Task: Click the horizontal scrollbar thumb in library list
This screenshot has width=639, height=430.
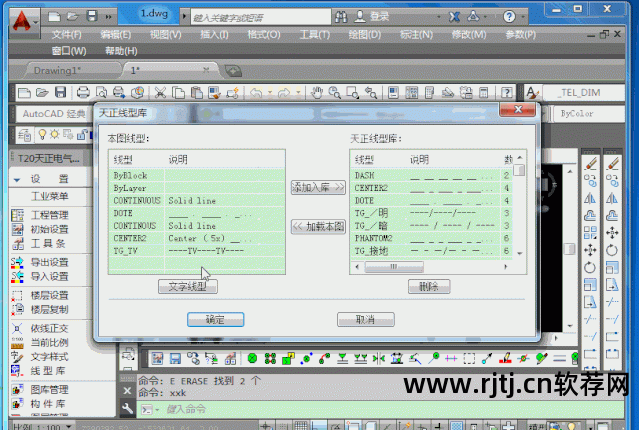Action: pos(394,267)
